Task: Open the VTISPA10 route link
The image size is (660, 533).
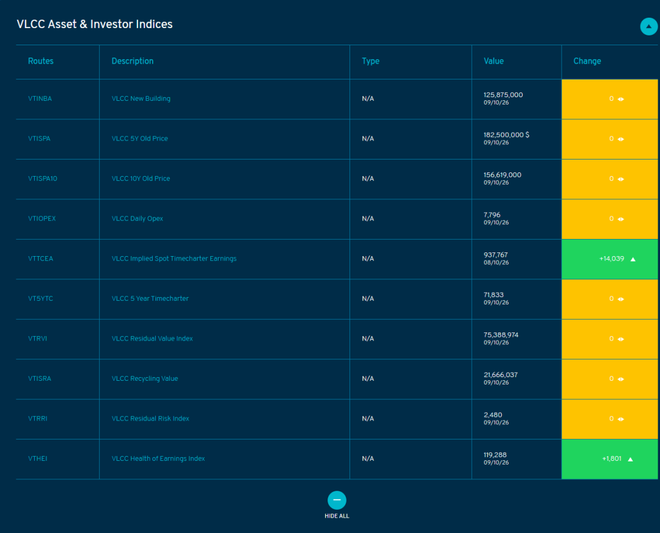Action: pos(43,179)
